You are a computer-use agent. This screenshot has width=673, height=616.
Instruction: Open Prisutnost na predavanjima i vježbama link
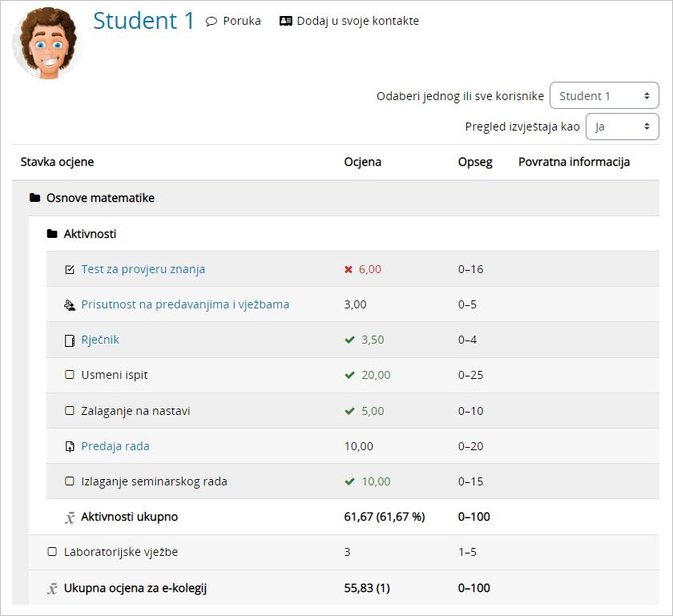pos(185,304)
